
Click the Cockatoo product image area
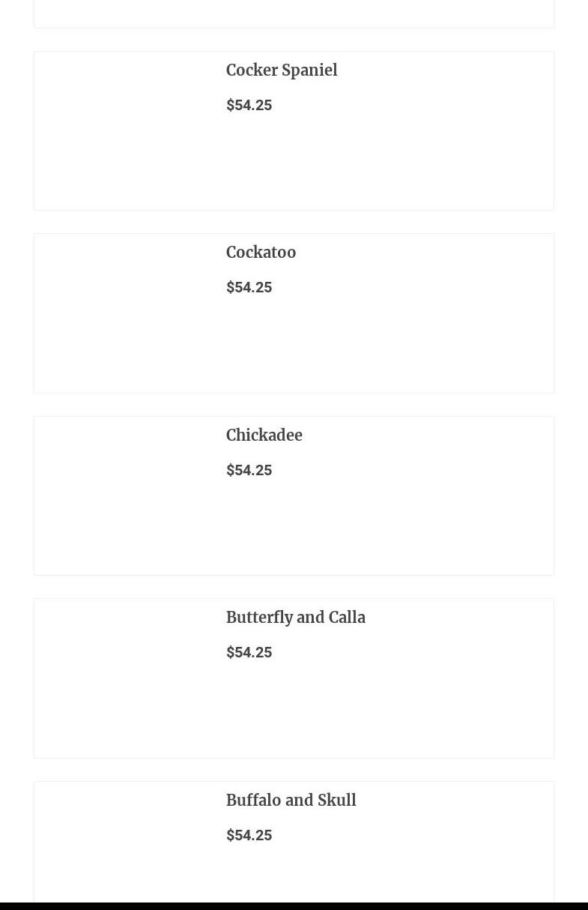(124, 313)
